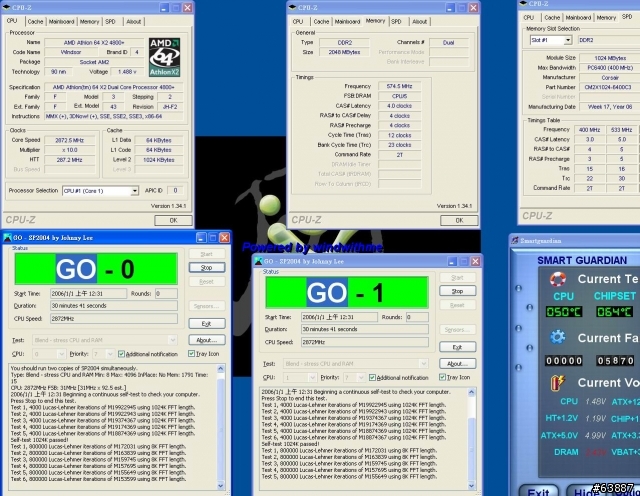This screenshot has height=496, width=640.
Task: Click the CPU temperature 050°C readout
Action: pyautogui.click(x=564, y=312)
